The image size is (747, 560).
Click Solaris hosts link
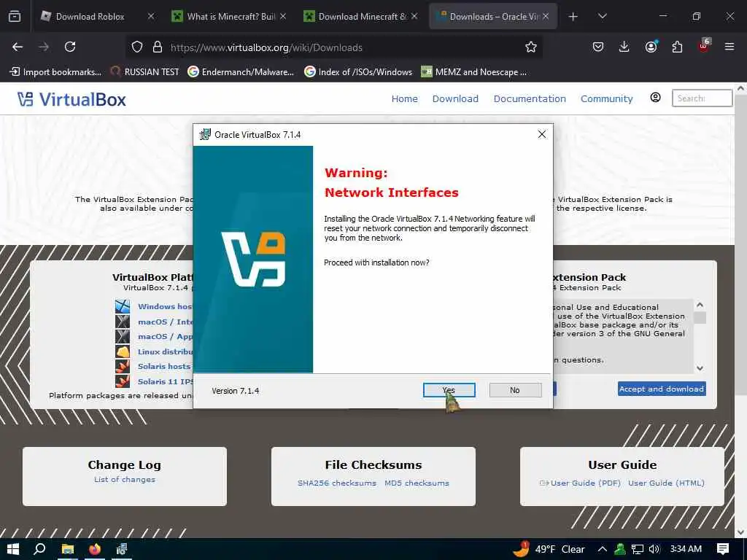pyautogui.click(x=164, y=366)
